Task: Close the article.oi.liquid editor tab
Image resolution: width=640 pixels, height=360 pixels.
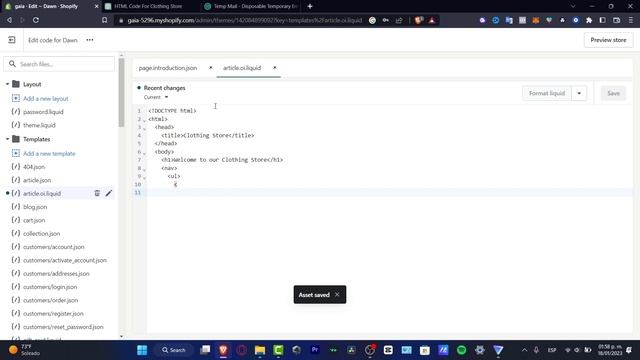Action: point(275,68)
